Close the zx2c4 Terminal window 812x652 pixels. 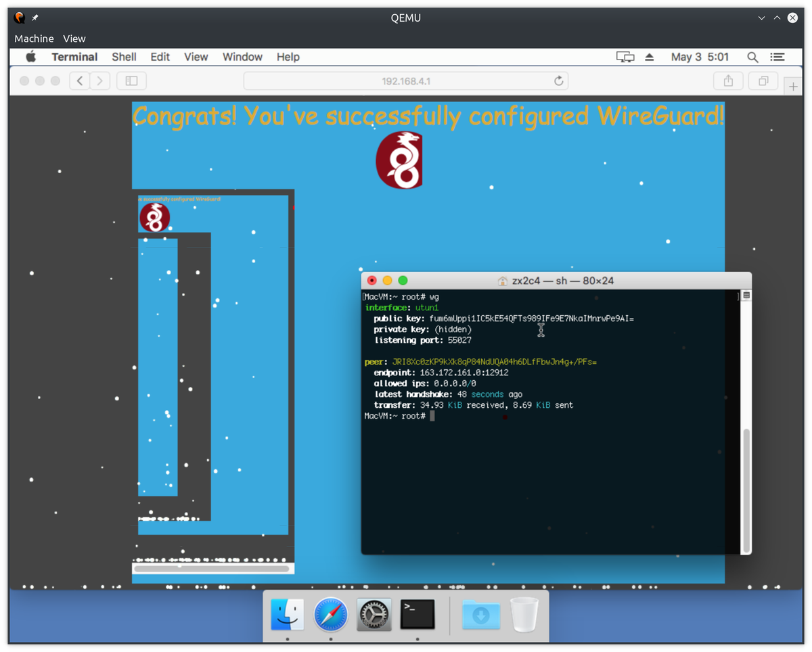coord(371,280)
